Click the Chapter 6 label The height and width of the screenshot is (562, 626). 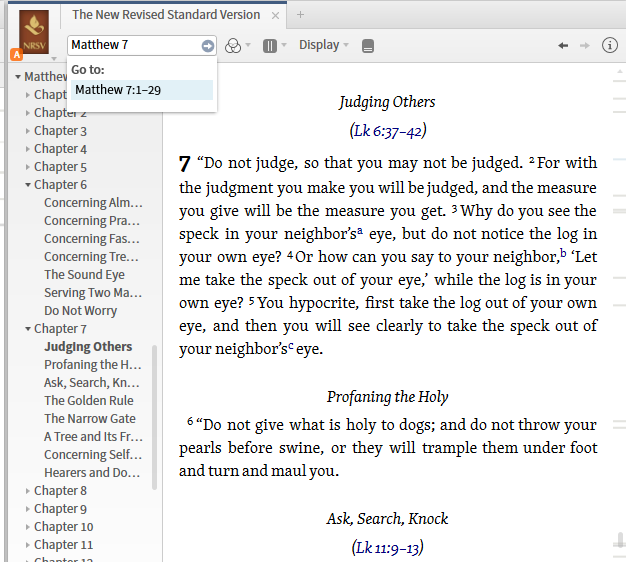tap(60, 185)
